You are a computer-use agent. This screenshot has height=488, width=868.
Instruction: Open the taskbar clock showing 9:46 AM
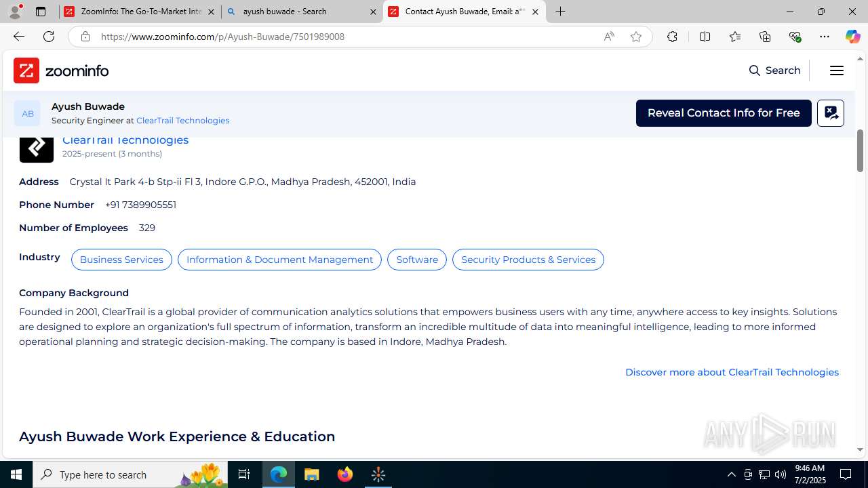point(810,474)
